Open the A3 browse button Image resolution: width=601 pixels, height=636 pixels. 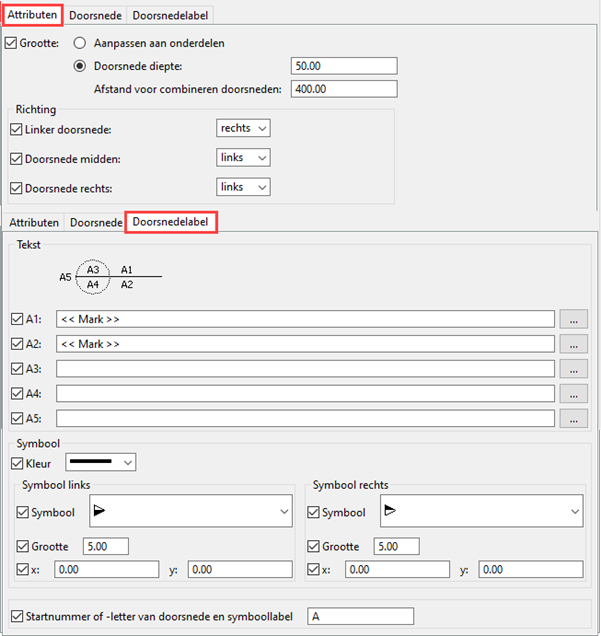(573, 369)
